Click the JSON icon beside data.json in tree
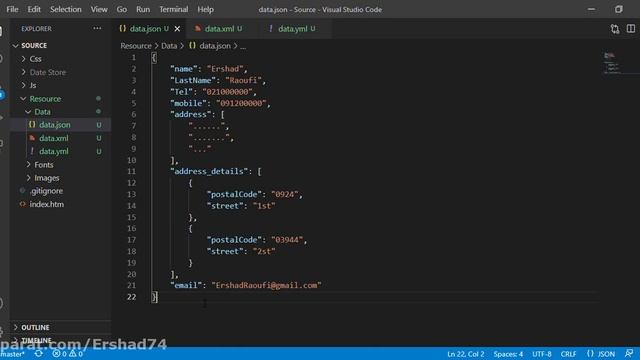 click(x=32, y=124)
